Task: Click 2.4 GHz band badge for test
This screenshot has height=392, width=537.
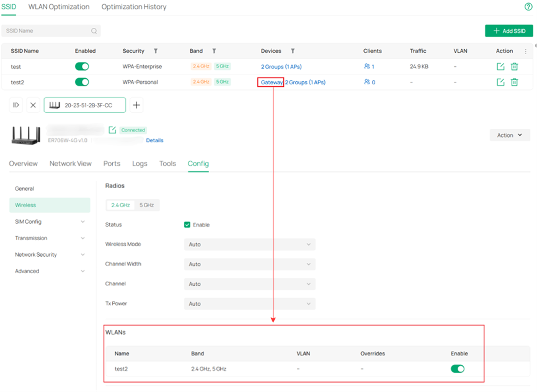Action: coord(201,66)
